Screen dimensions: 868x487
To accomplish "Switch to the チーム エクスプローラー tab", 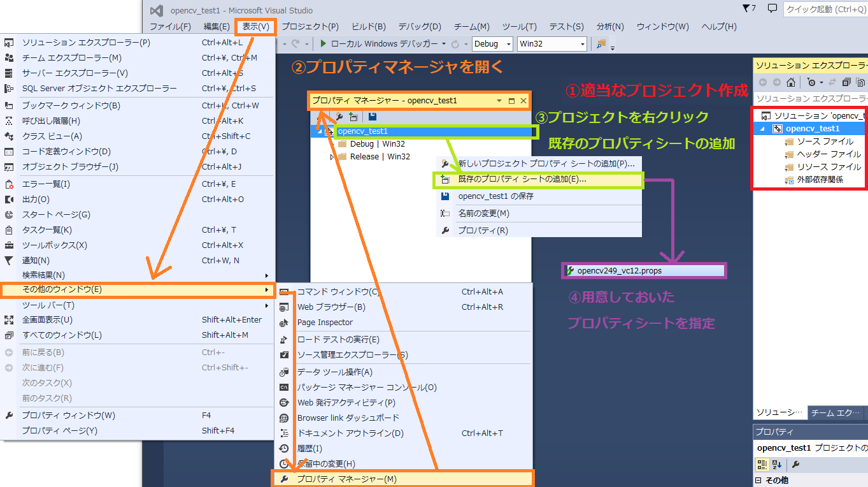I will point(836,412).
